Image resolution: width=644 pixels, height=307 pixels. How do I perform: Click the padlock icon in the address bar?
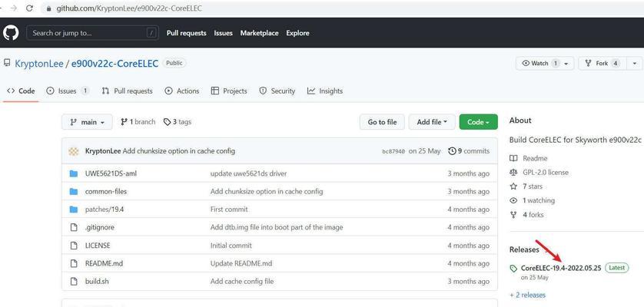point(49,8)
